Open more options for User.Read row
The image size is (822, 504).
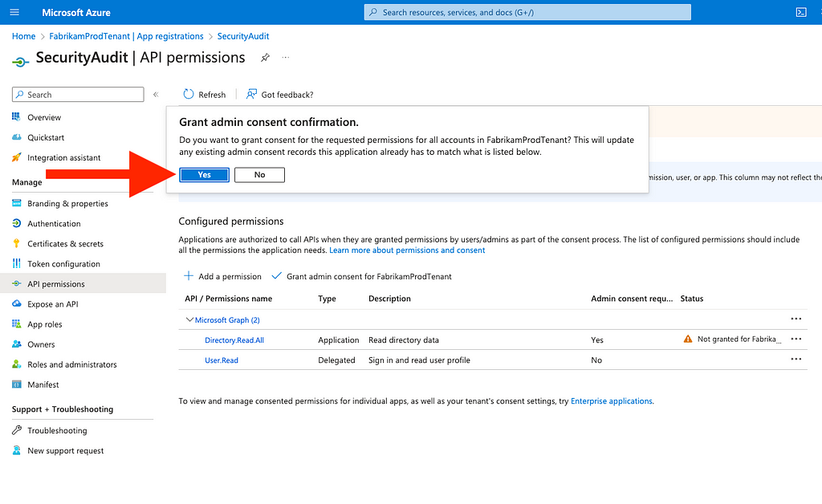[x=796, y=359]
